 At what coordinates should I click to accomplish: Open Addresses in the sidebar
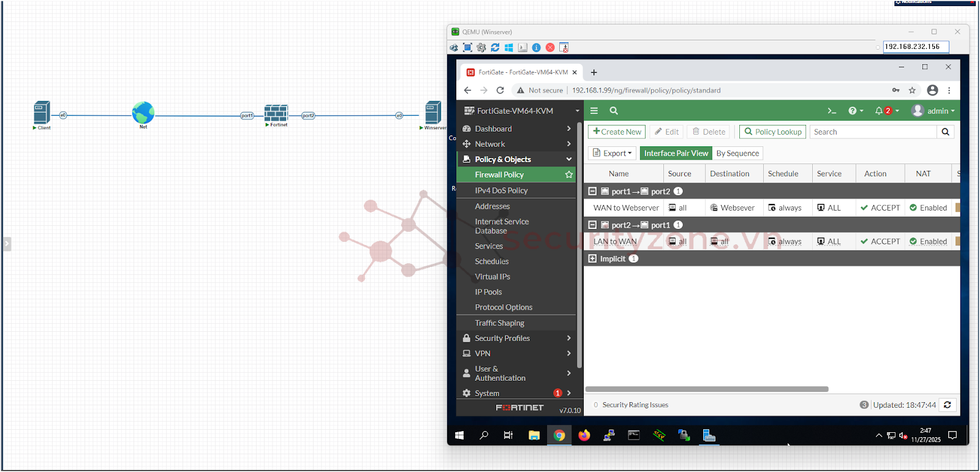pos(492,206)
